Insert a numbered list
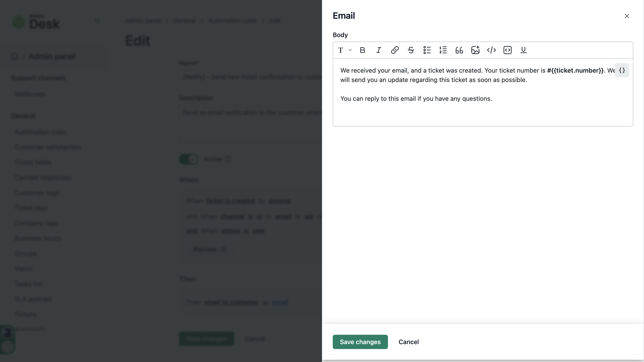Image resolution: width=644 pixels, height=362 pixels. click(443, 50)
